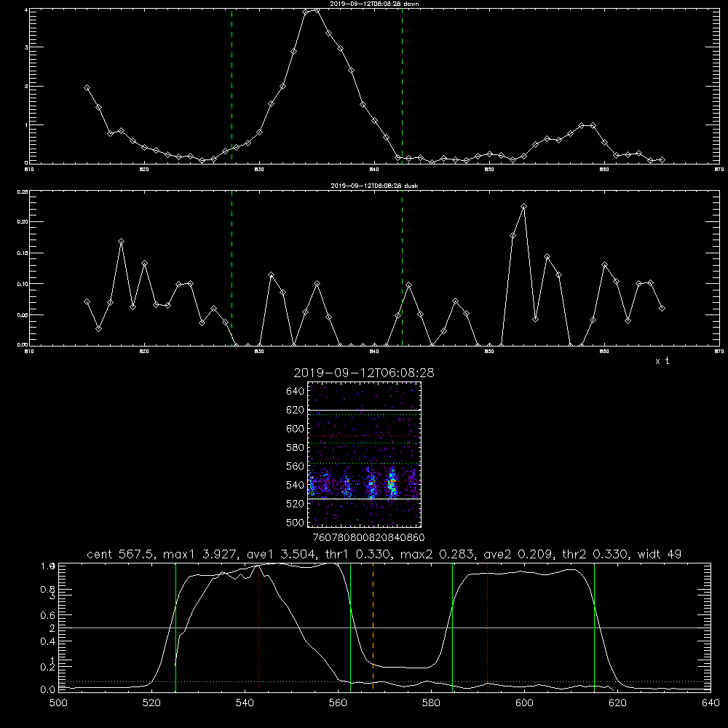Select the "640" label on profile plot x-axis
728x728 pixels.
pos(711,703)
